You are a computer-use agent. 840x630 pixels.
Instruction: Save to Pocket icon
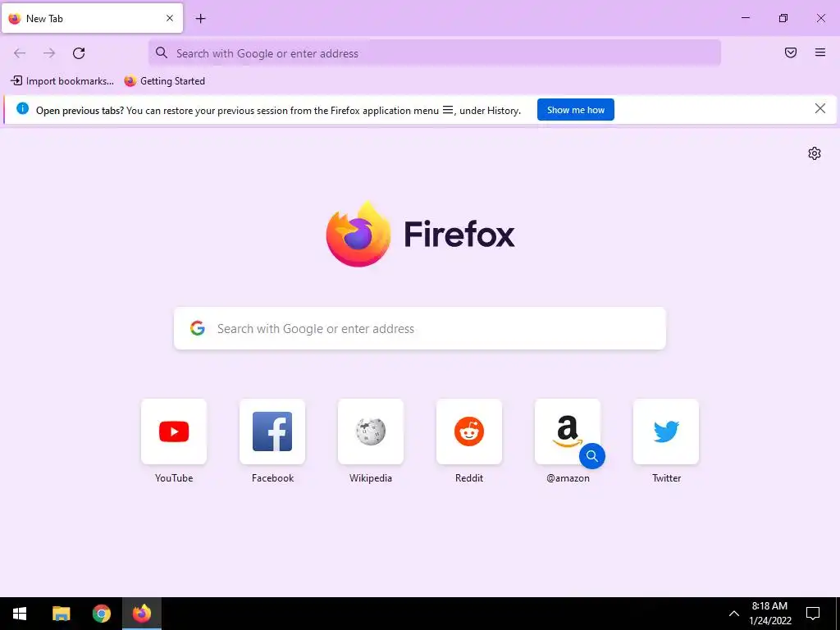pyautogui.click(x=791, y=52)
